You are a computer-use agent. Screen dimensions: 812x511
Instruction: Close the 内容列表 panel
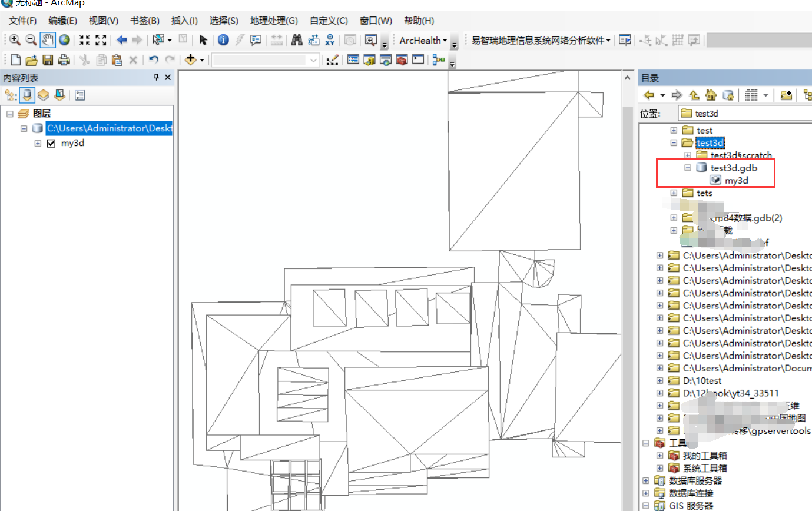168,77
